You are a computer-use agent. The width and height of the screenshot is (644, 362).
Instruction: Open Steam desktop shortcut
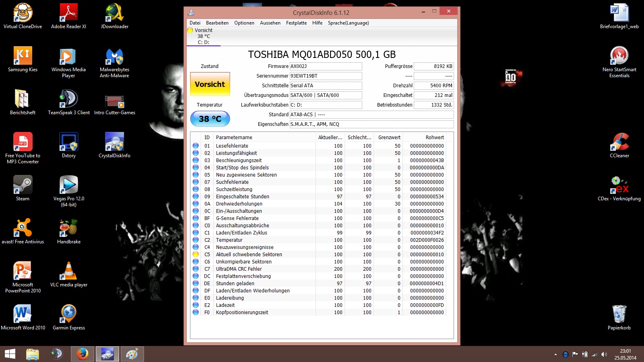[x=23, y=188]
